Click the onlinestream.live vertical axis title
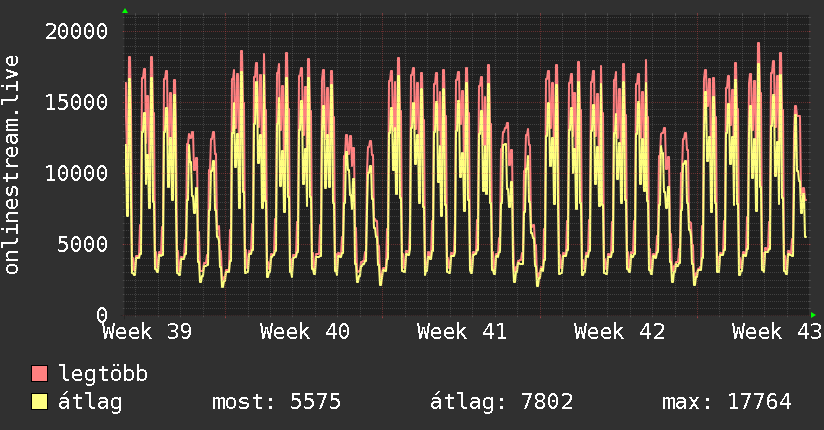 click(11, 165)
